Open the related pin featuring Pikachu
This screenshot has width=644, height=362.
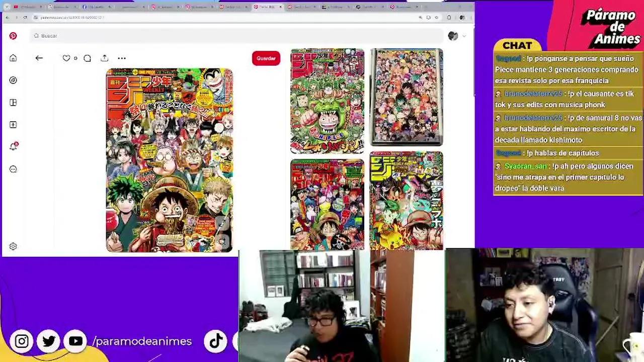tap(407, 201)
